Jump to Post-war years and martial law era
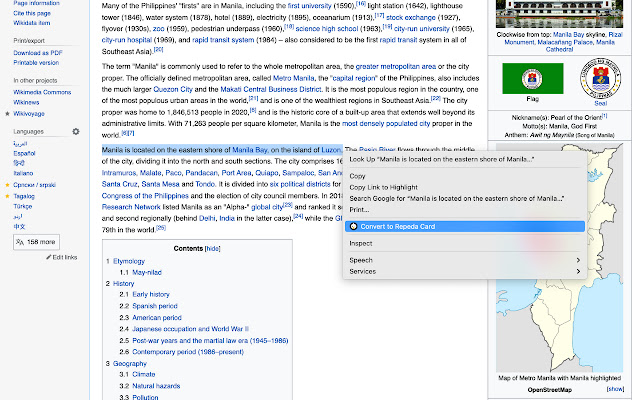This screenshot has width=640, height=400. 210,341
